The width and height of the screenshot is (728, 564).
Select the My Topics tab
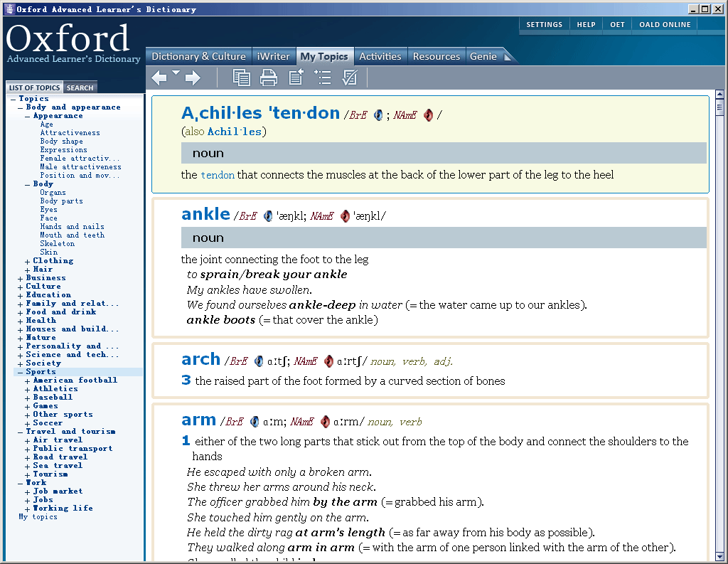[x=324, y=56]
